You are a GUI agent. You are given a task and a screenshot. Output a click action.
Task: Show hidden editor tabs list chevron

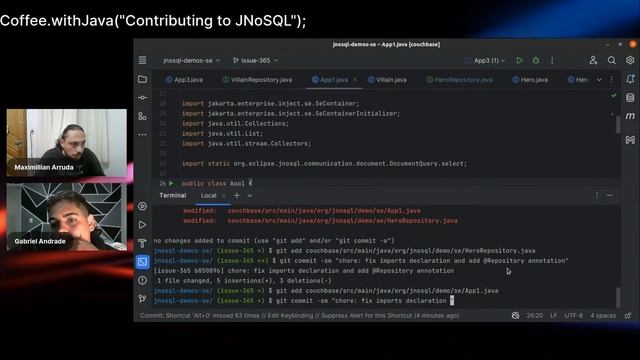(x=599, y=80)
